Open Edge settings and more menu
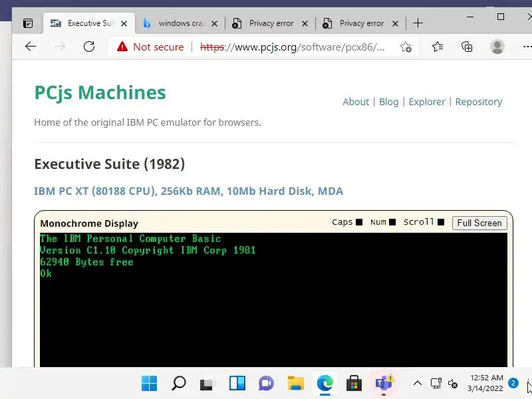532x399 pixels. point(527,47)
